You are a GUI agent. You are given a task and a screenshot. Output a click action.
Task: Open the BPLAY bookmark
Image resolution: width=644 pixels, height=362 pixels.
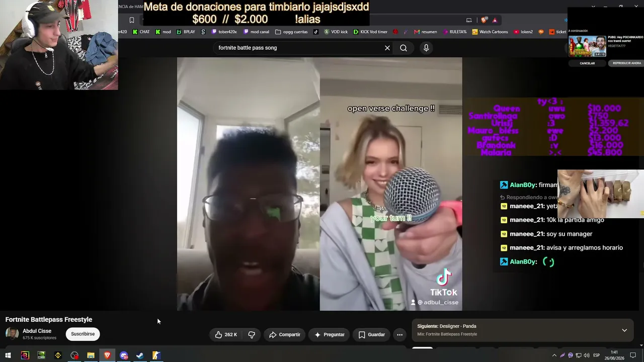(186, 32)
